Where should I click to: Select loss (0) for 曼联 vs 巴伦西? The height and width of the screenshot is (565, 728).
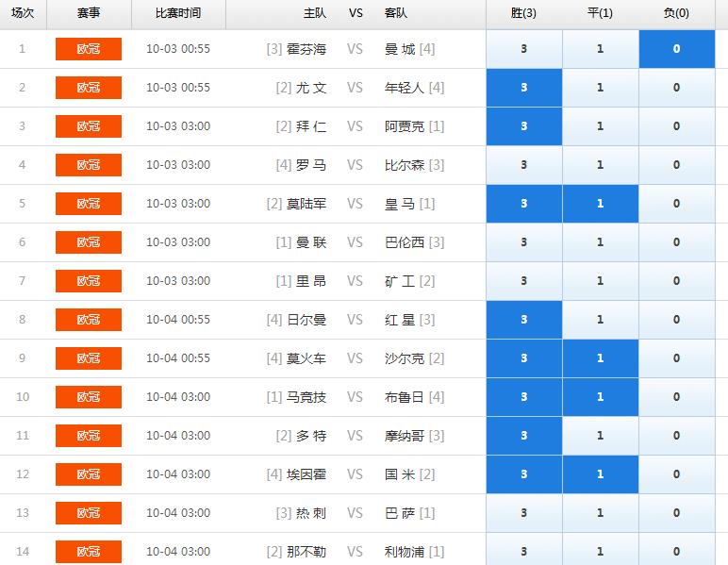[677, 242]
